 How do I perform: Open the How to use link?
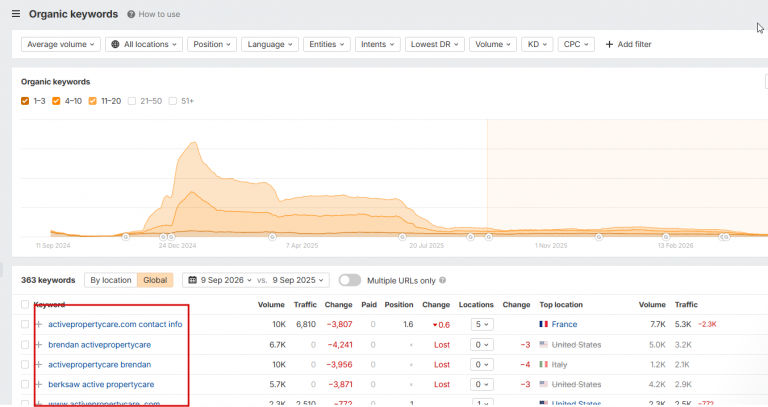coord(159,14)
